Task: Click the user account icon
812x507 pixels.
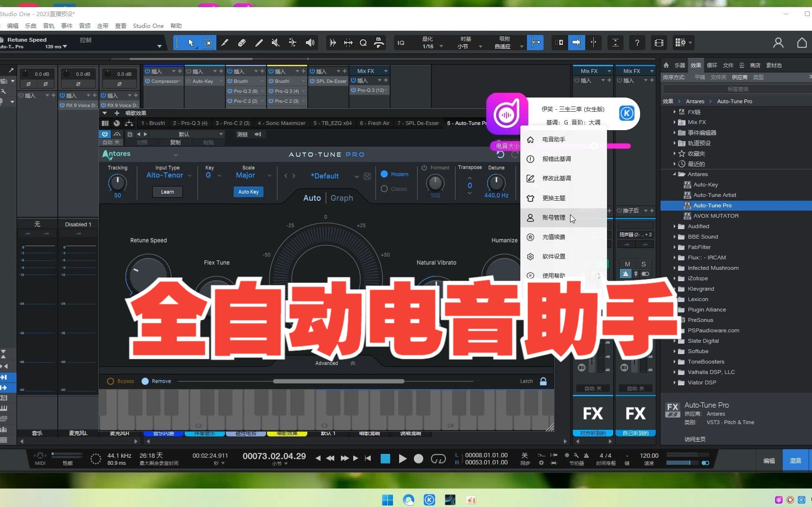Action: click(x=778, y=43)
